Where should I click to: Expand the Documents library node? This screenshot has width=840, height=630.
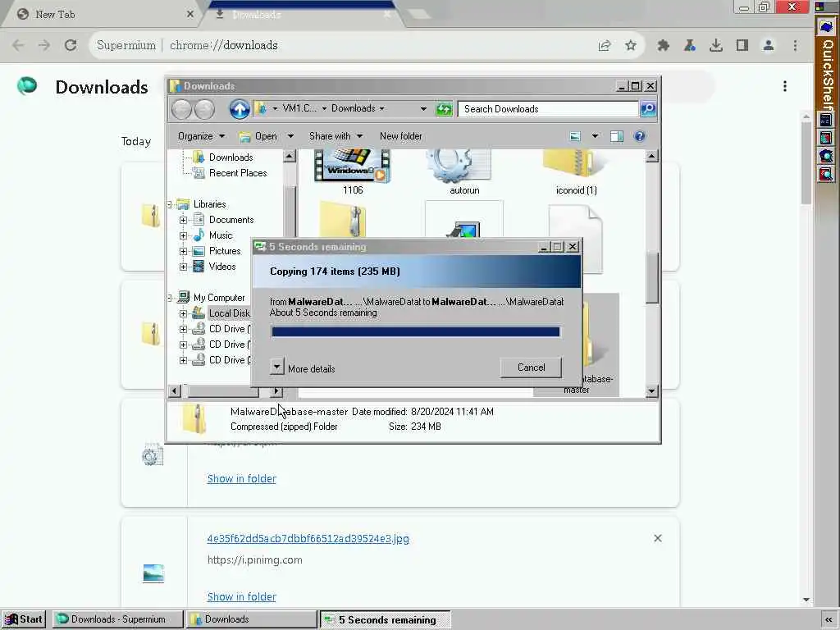[x=183, y=220]
